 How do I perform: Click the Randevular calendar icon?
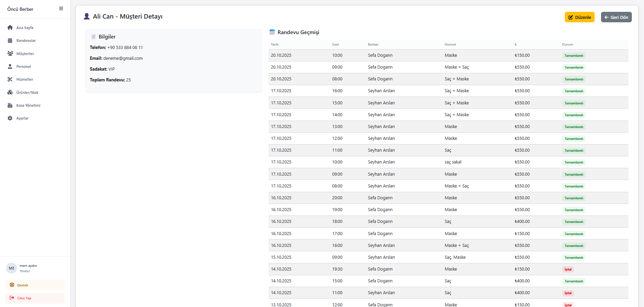click(x=10, y=41)
